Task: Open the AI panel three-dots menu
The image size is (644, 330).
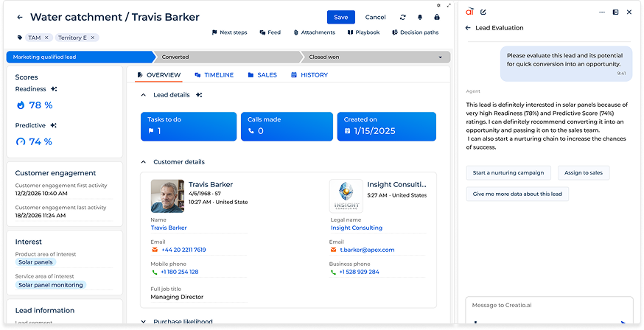Action: [601, 12]
